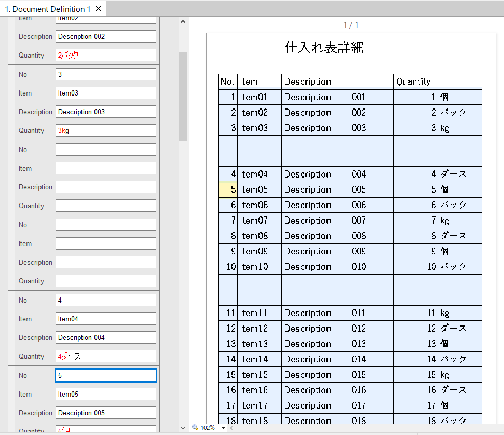Image resolution: width=504 pixels, height=435 pixels.
Task: Click the Item12 cell in preview table
Action: [260, 328]
